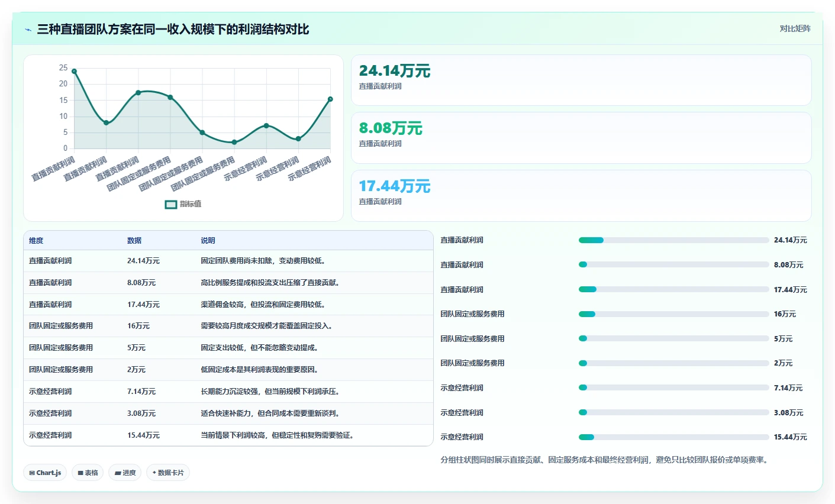Click 团队固定或服务费用 in the 16万元 table row
This screenshot has height=504, width=835.
tap(61, 326)
